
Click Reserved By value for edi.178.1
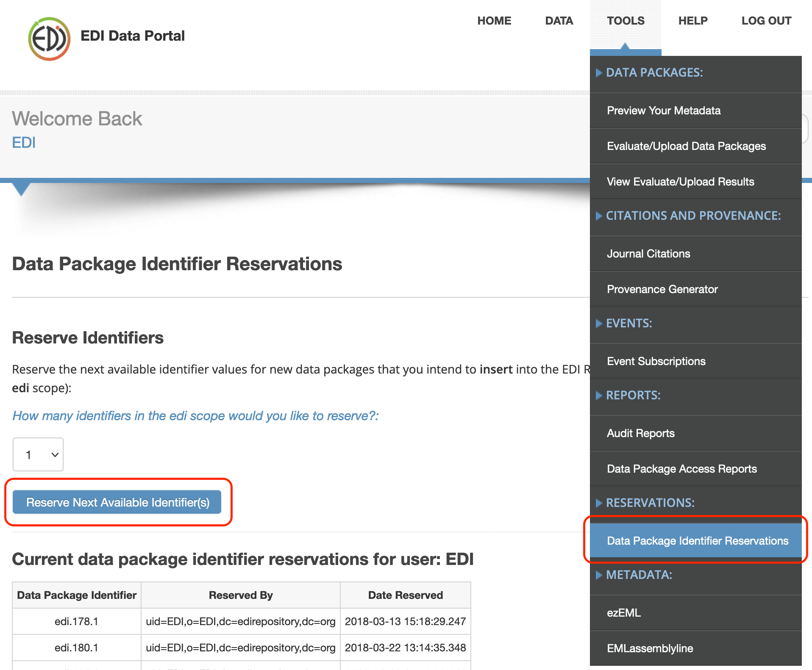[x=241, y=621]
